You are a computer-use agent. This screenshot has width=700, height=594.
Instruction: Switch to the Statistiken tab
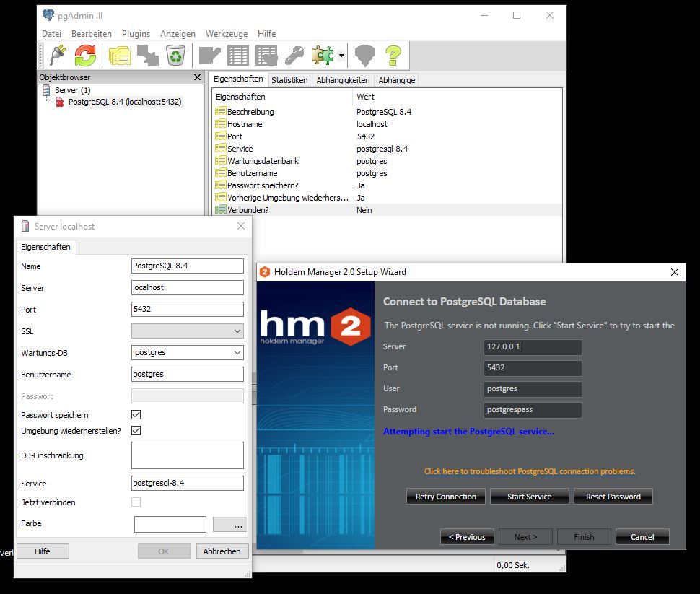(289, 80)
